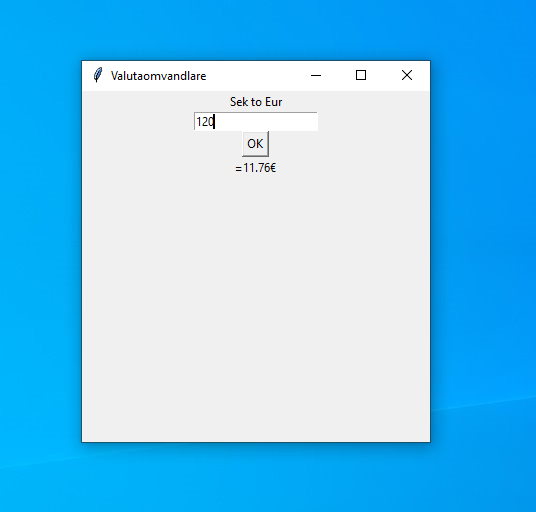Minimize the Valutaomvandlare window
The image size is (536, 512).
(x=316, y=75)
